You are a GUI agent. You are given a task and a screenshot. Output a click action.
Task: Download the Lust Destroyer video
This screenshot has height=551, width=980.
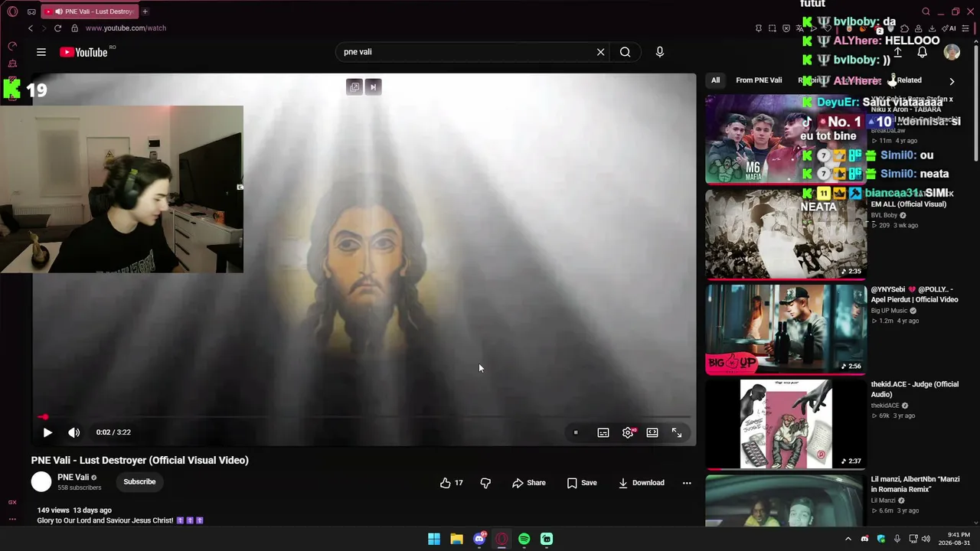(x=642, y=483)
